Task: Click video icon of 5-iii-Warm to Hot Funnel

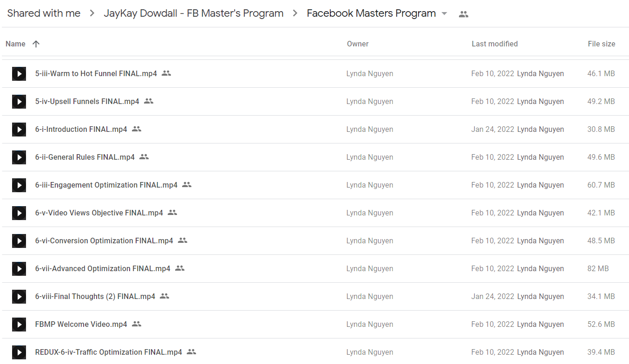Action: click(x=19, y=73)
